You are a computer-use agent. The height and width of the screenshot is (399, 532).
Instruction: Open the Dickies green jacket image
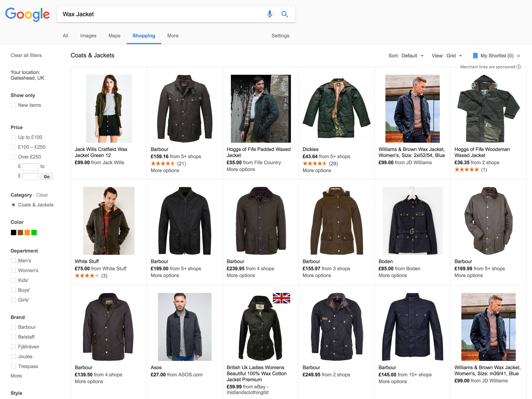pos(336,109)
